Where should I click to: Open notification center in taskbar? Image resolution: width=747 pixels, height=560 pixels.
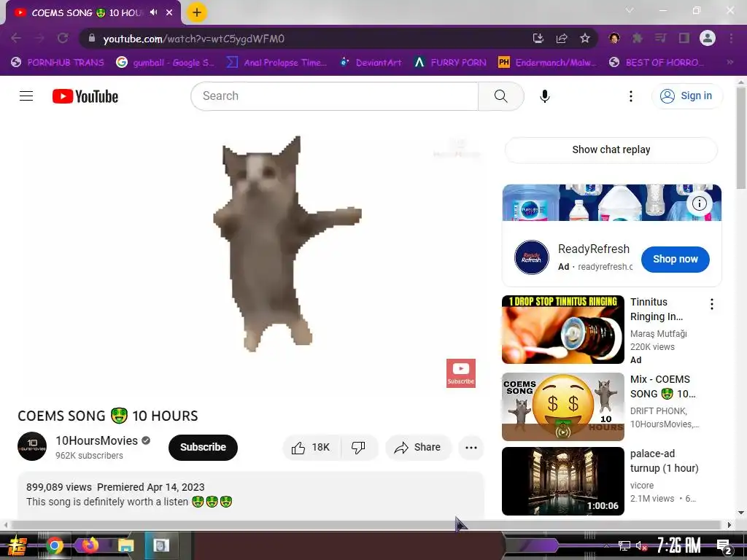click(x=724, y=547)
